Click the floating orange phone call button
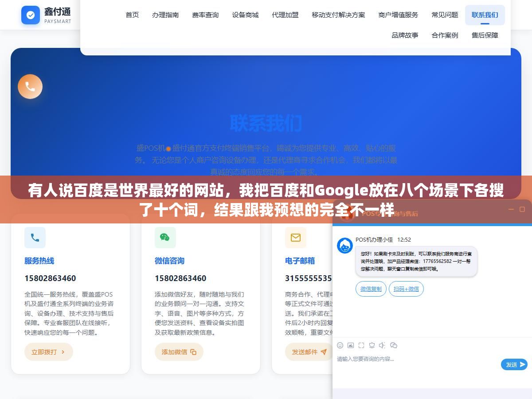Image resolution: width=532 pixels, height=399 pixels. (x=30, y=86)
